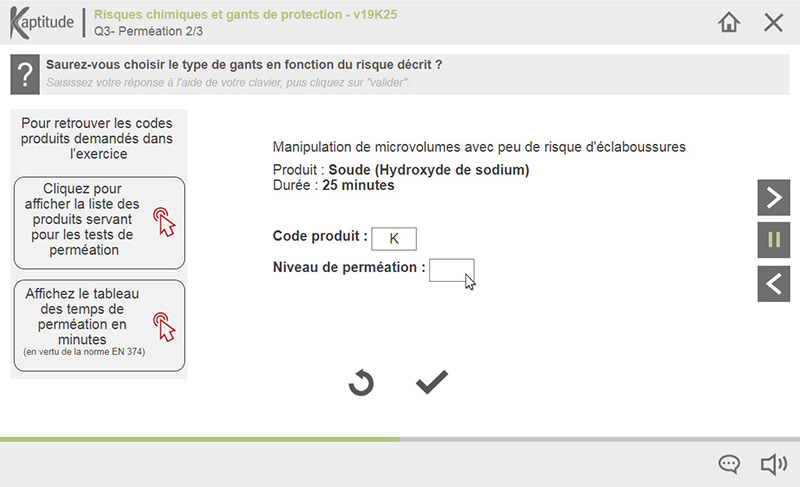Click the hand pointer icon beside product list

[164, 223]
